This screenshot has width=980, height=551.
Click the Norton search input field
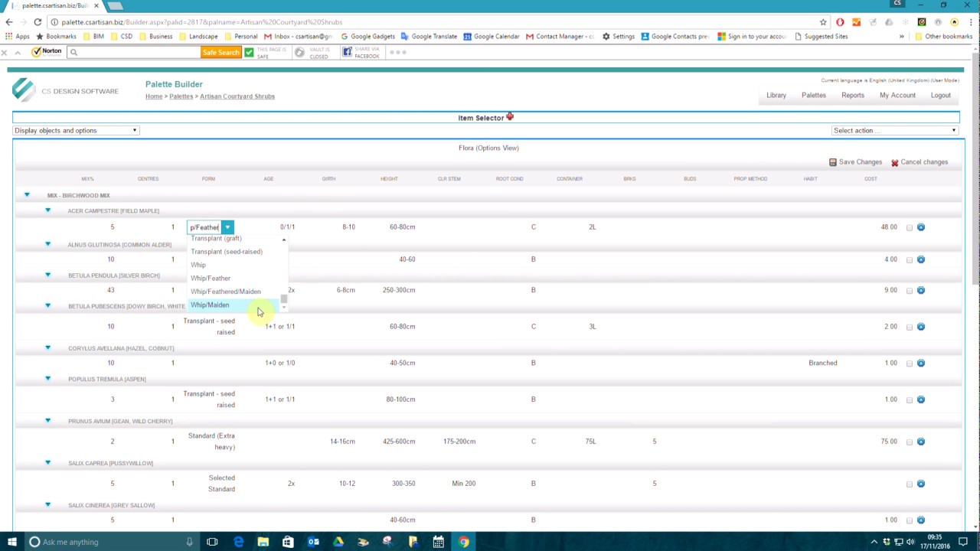(x=134, y=52)
